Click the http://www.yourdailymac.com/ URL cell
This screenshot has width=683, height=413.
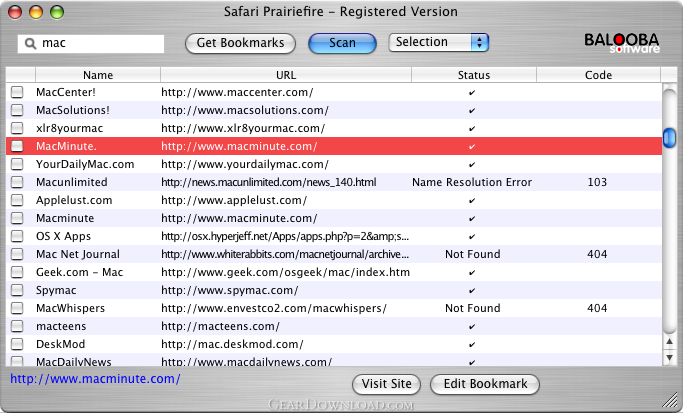click(x=245, y=164)
